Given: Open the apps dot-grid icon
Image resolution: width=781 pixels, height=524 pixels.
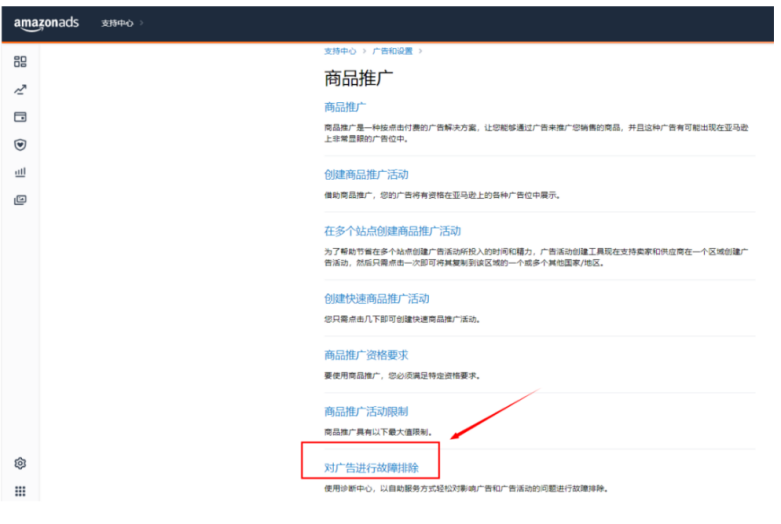Looking at the screenshot, I should (20, 491).
